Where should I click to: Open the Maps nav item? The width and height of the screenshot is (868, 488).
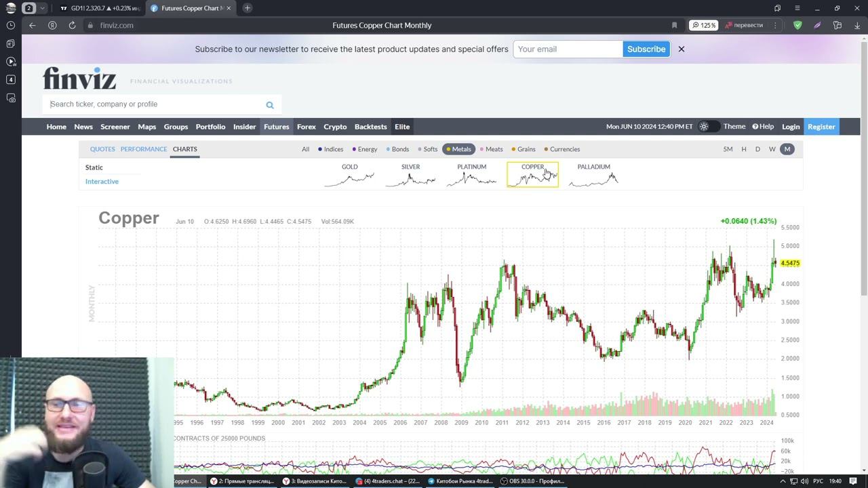[x=147, y=127]
